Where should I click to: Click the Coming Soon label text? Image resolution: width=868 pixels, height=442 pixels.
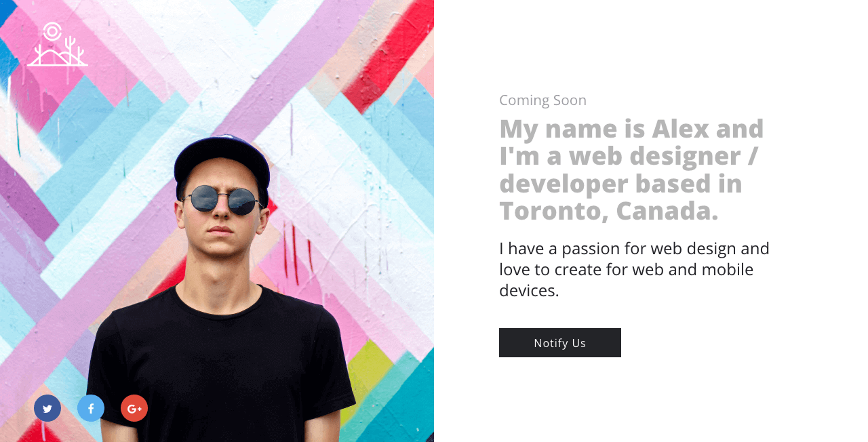click(542, 100)
